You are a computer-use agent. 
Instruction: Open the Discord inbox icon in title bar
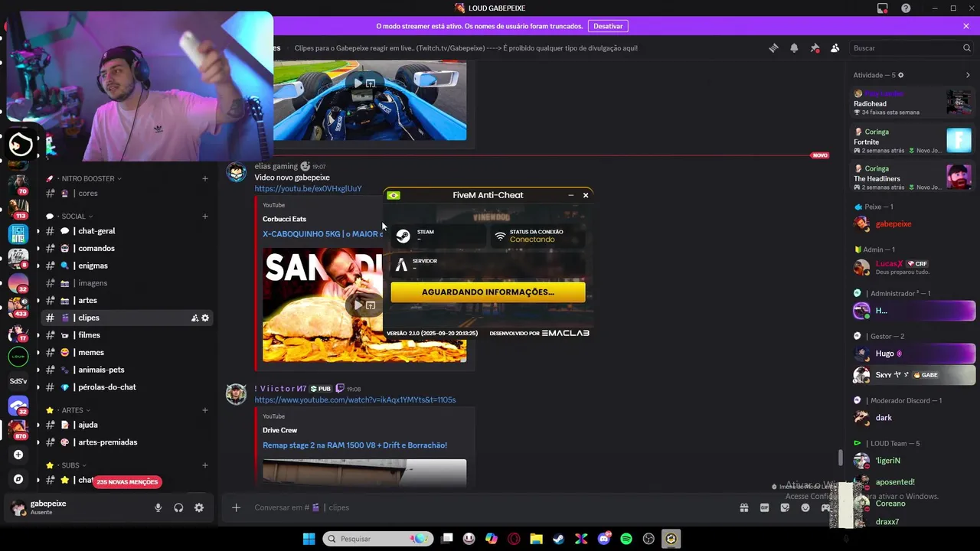[x=883, y=8]
